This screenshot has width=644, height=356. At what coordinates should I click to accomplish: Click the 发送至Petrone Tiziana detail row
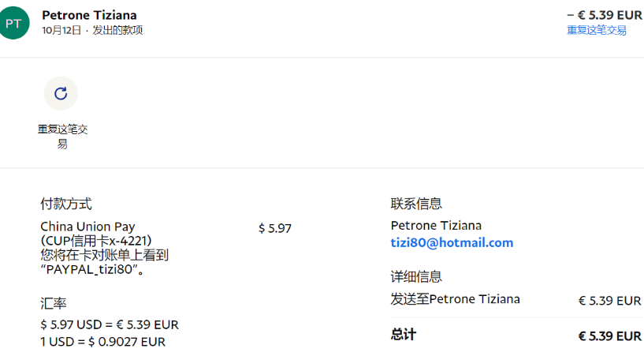pos(455,299)
